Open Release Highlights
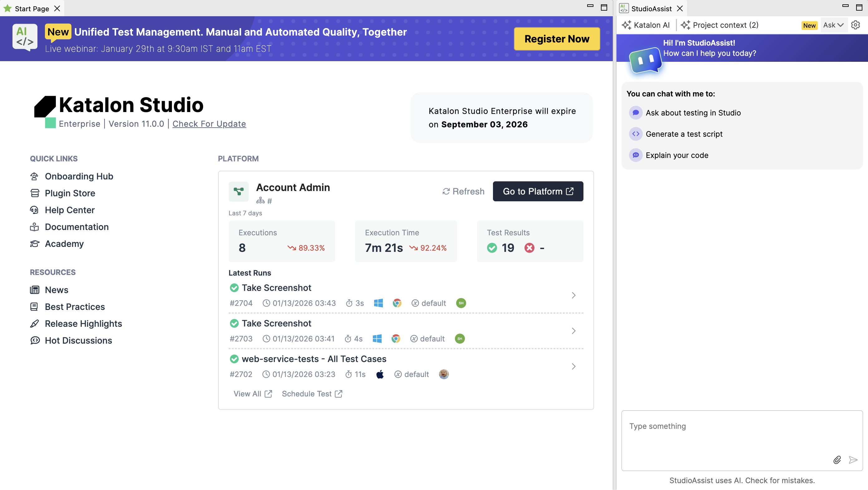The width and height of the screenshot is (868, 490). coord(83,324)
